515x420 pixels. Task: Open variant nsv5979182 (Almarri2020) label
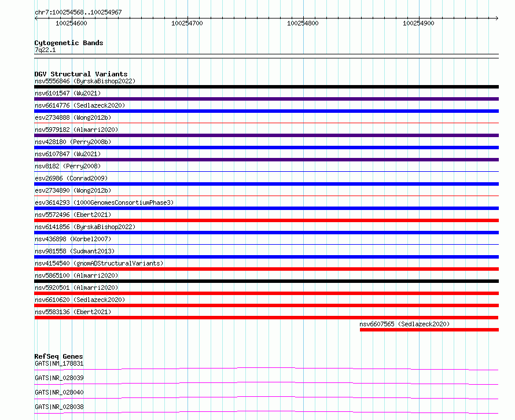point(76,130)
